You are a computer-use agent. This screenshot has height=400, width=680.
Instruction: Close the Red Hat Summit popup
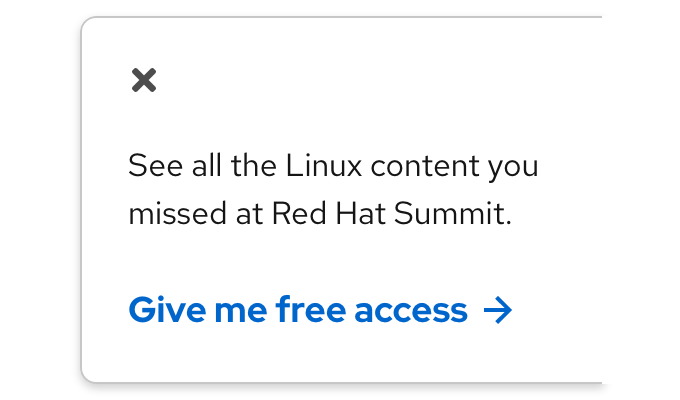(x=144, y=81)
